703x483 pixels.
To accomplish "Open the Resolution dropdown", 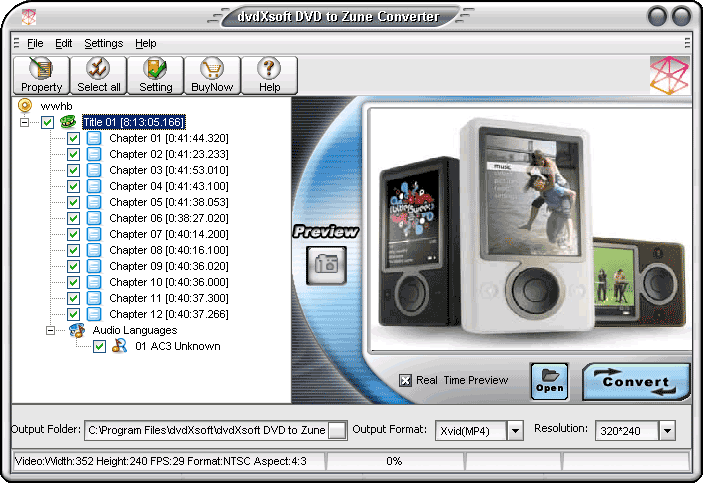I will tap(667, 430).
